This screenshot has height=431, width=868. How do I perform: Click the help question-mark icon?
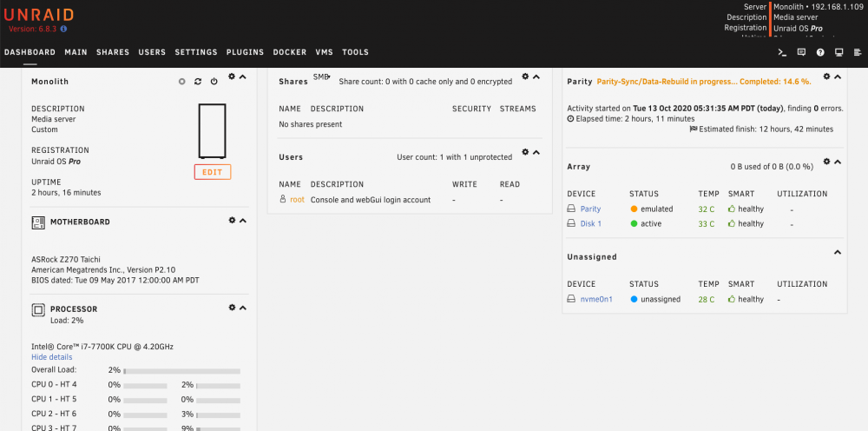[x=820, y=52]
